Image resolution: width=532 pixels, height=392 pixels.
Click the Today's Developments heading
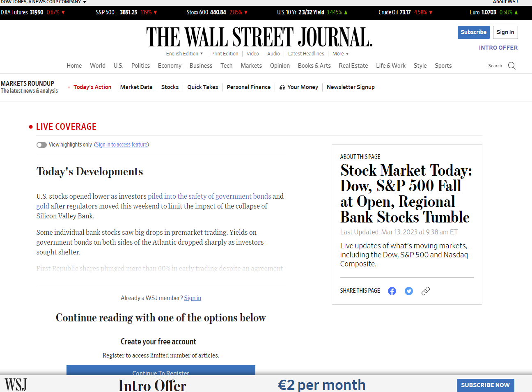pos(90,172)
